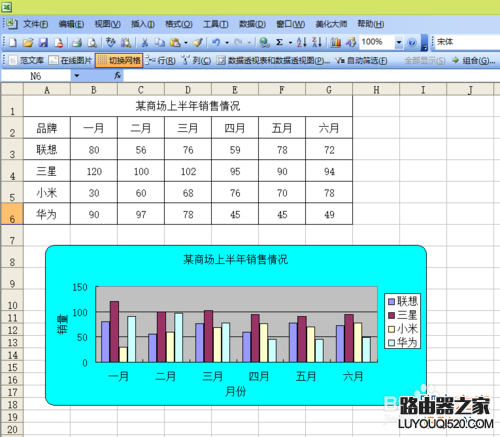Click the Insert Hyperlink globe icon
This screenshot has width=500, height=437.
pos(265,42)
